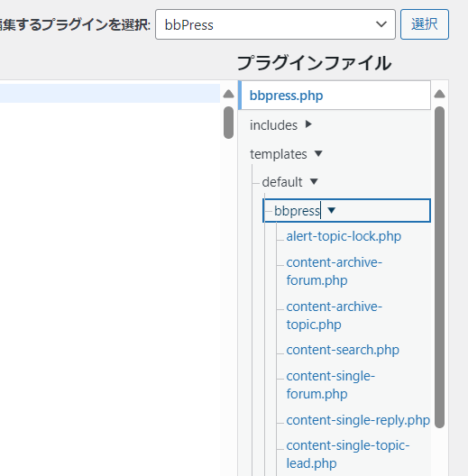Screen dimensions: 468x476
Task: Click the 選択 button
Action: 425,24
